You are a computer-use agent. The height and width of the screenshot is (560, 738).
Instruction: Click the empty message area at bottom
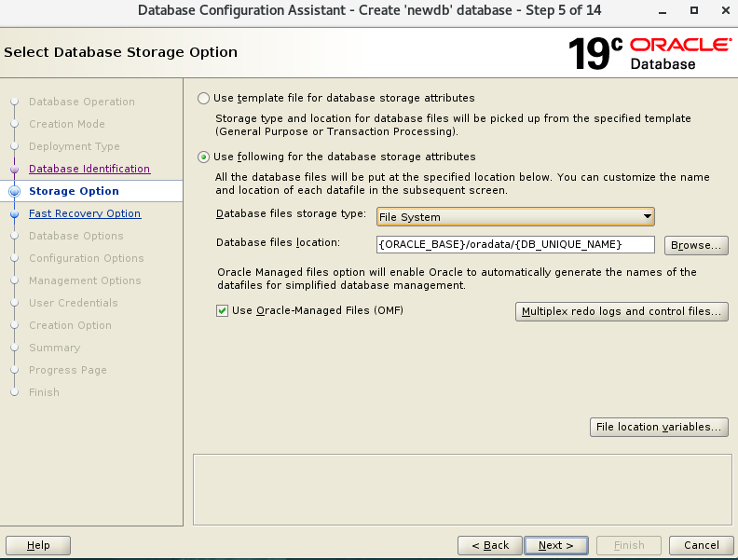click(x=463, y=489)
